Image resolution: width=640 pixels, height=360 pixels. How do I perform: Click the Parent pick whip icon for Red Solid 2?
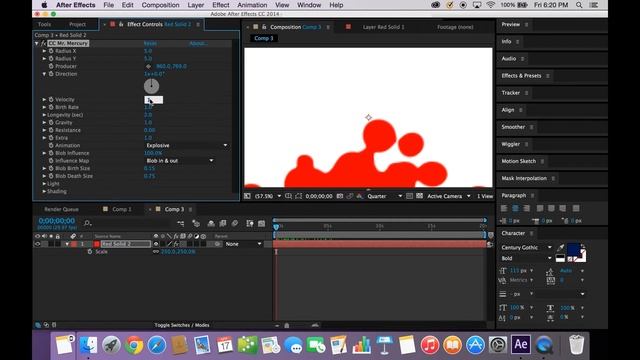pyautogui.click(x=218, y=244)
